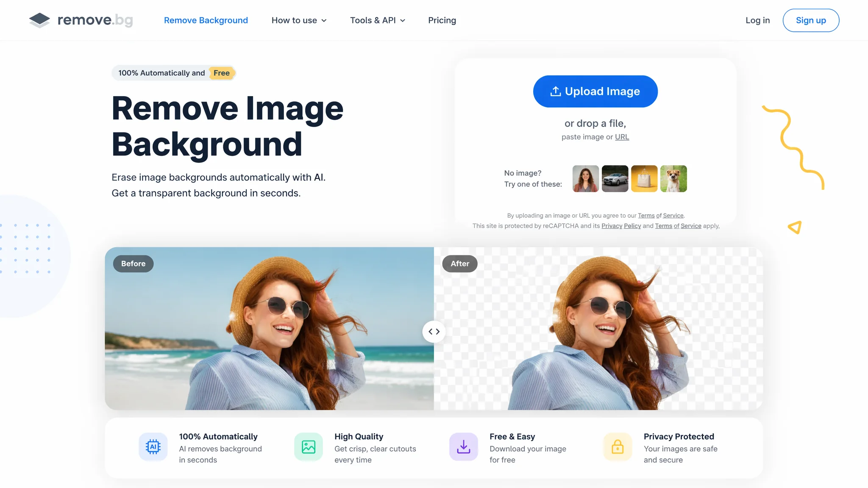Click the Privacy Protected feature heading
Viewport: 868px width, 488px height.
[x=679, y=437]
